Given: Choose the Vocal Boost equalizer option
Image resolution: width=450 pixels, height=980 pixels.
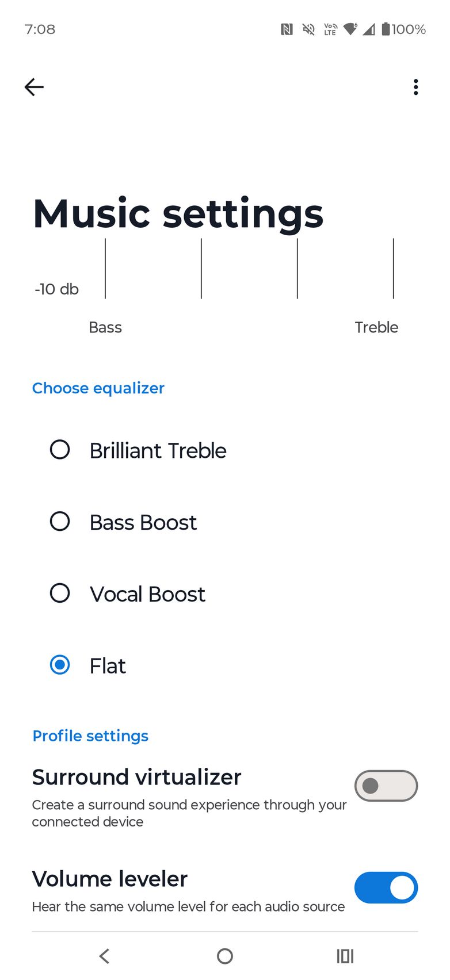Looking at the screenshot, I should point(60,593).
